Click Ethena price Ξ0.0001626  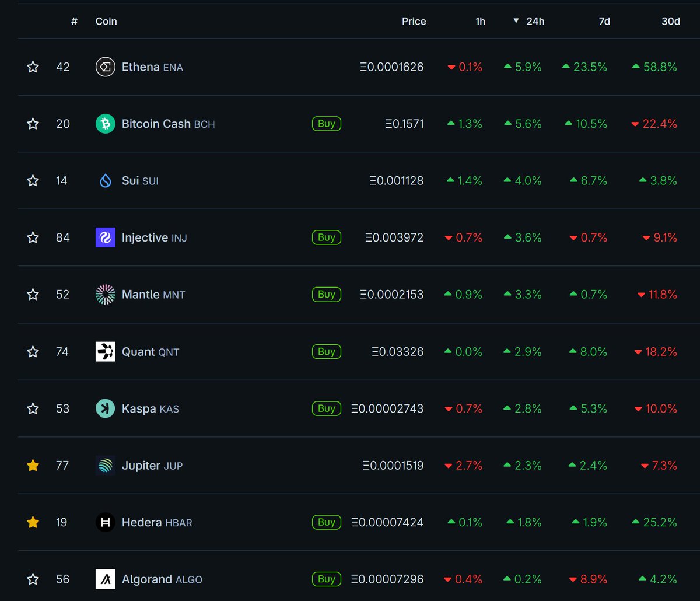(392, 67)
